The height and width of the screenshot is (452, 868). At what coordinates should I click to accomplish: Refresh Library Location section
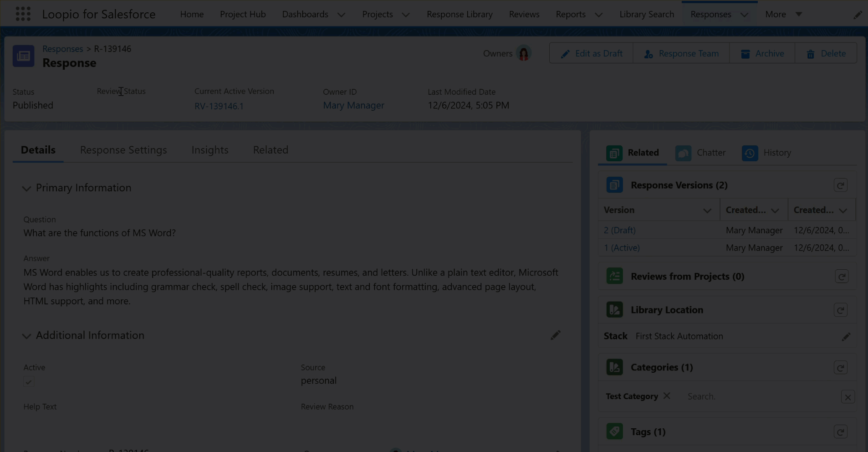coord(841,310)
